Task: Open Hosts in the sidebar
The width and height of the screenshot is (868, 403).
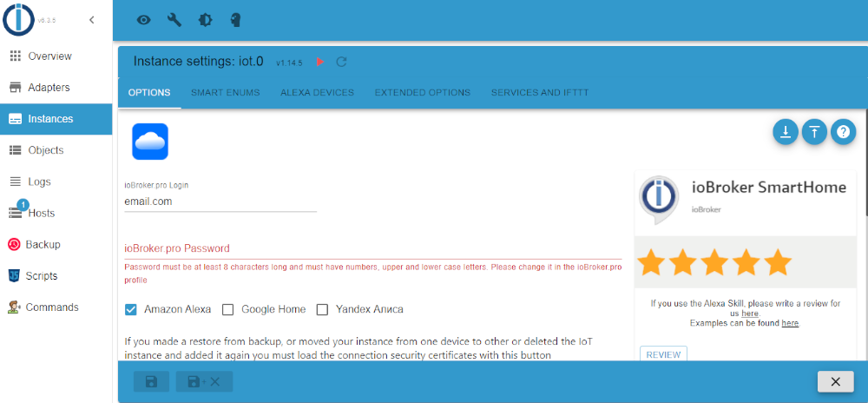Action: point(56,213)
